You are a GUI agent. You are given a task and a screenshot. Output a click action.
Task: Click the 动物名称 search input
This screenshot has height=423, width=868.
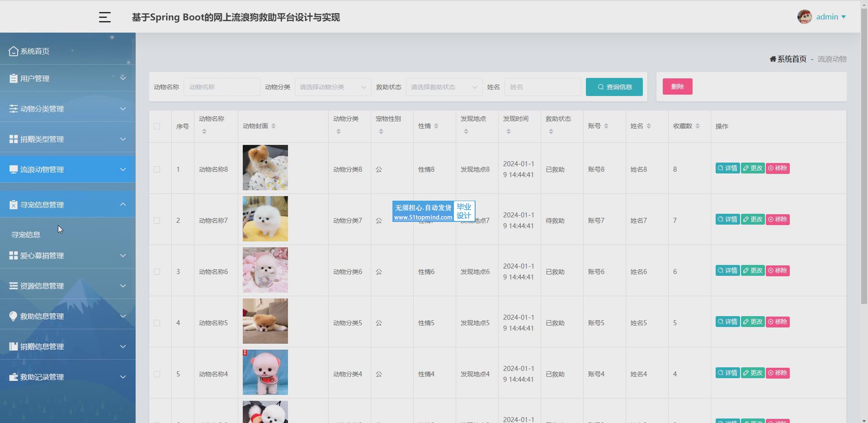tap(222, 87)
